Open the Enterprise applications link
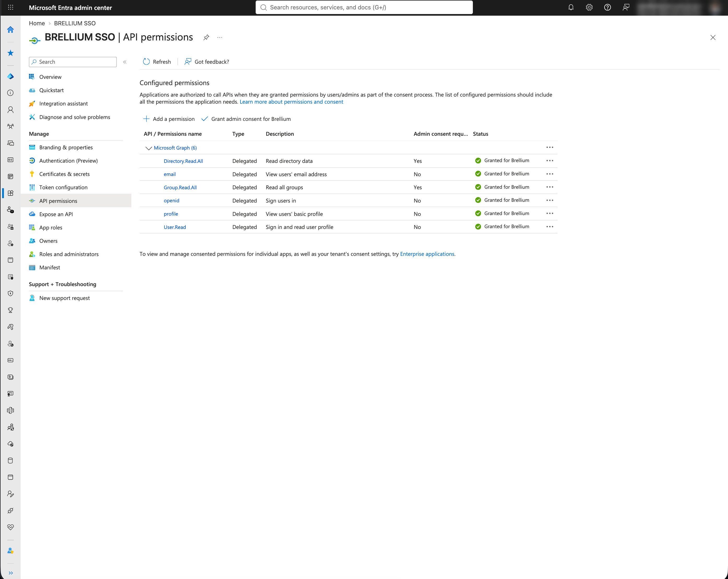Viewport: 728px width, 579px height. tap(427, 254)
